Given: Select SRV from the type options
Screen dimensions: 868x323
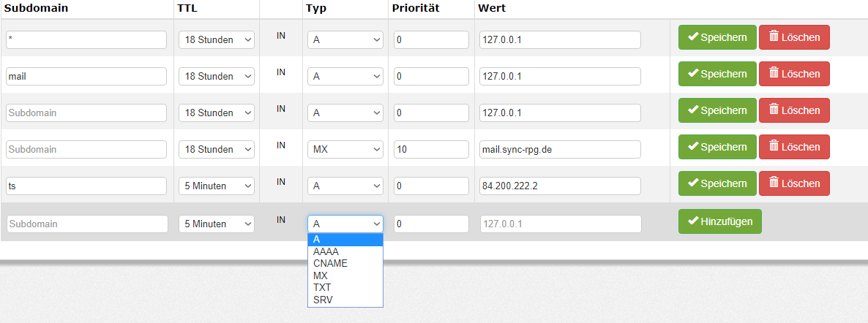Looking at the screenshot, I should click(x=322, y=300).
